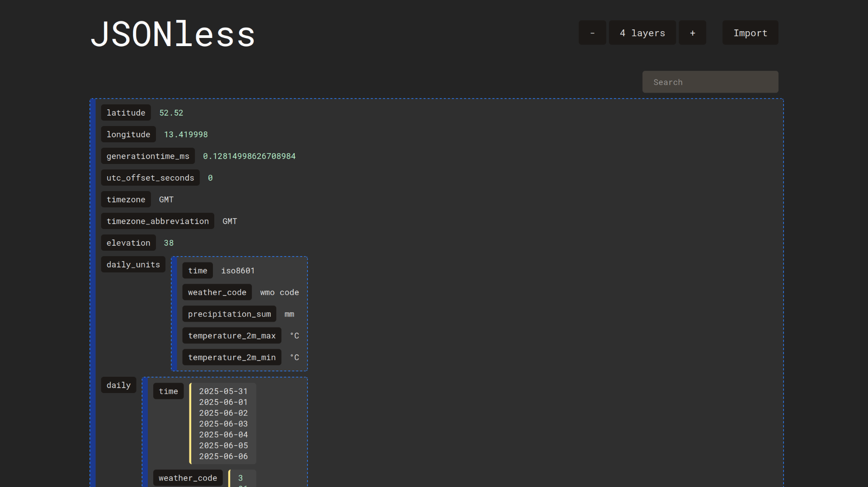Select the timezone_abbreviation key
The image size is (868, 487).
[x=157, y=221]
